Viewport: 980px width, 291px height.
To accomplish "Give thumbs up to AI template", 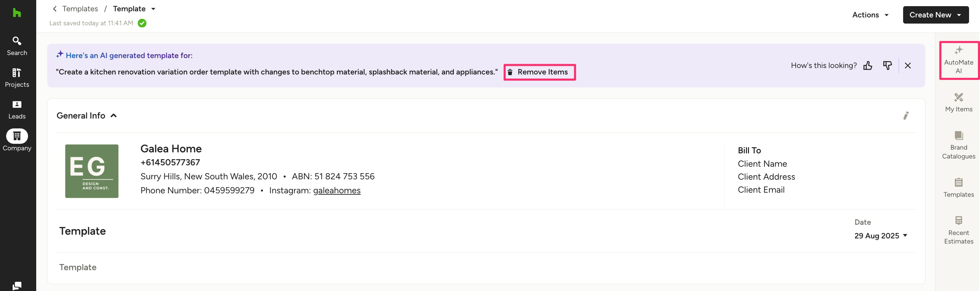I will coord(868,66).
